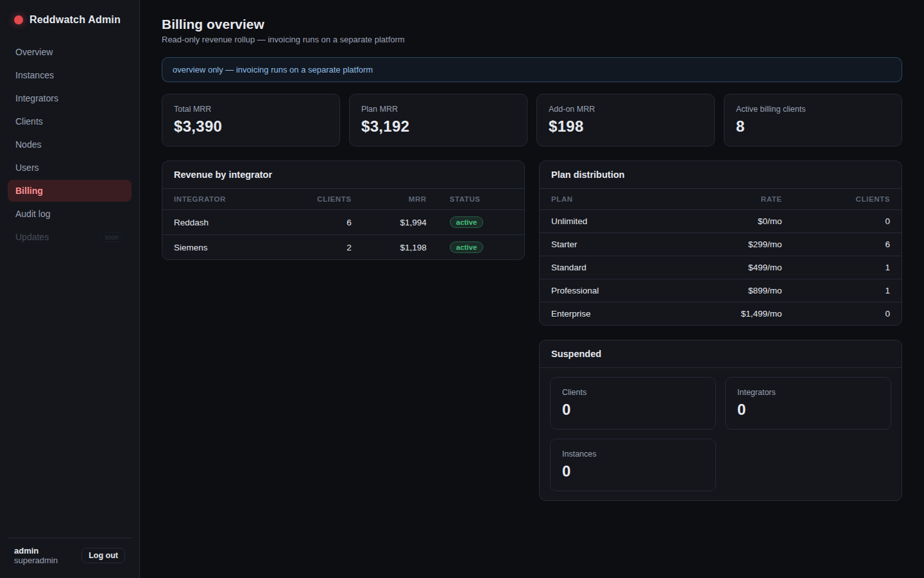The height and width of the screenshot is (578, 924).
Task: Click the $0/mo rate value
Action: point(770,222)
